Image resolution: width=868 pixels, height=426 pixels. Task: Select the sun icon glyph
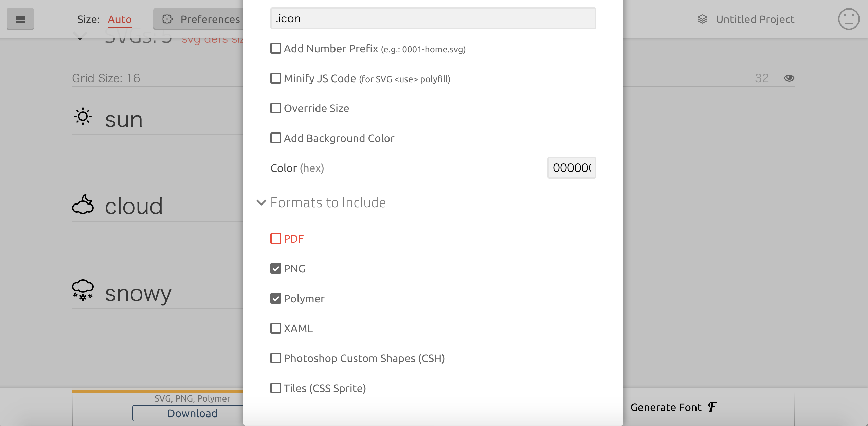pyautogui.click(x=83, y=117)
